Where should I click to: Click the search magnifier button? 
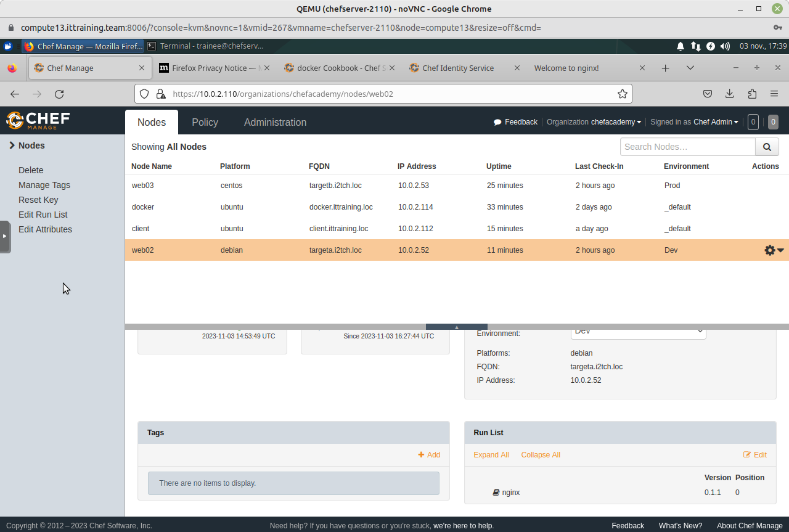click(767, 147)
